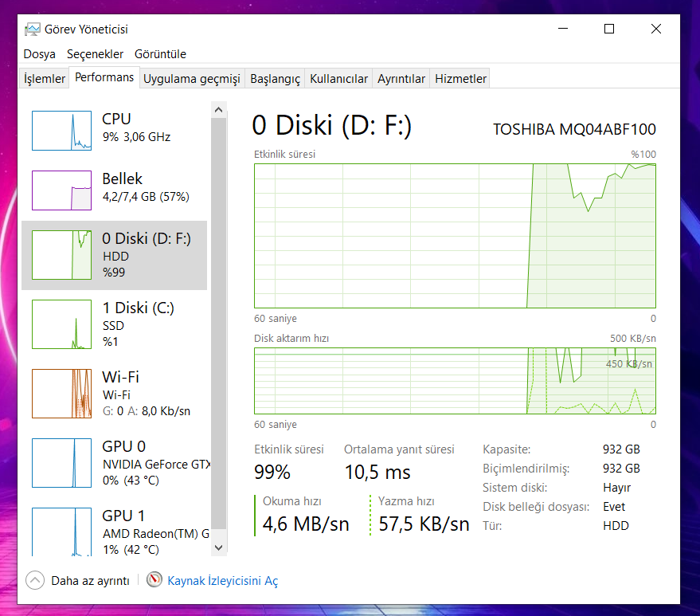The height and width of the screenshot is (616, 700).
Task: Click the Kaynak İzleyicisi icon
Action: click(x=154, y=580)
